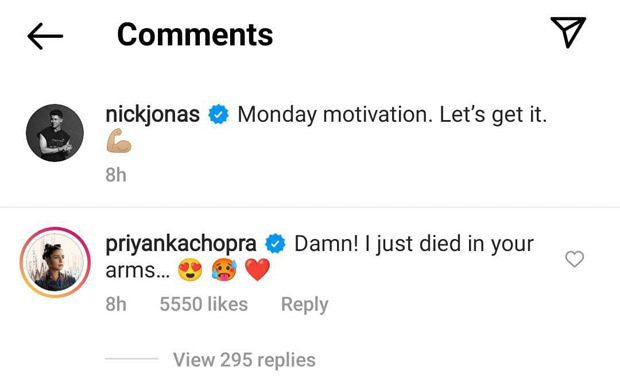Screen dimensions: 620x386
Task: Reply to priyankachopra's comment
Action: pyautogui.click(x=304, y=304)
